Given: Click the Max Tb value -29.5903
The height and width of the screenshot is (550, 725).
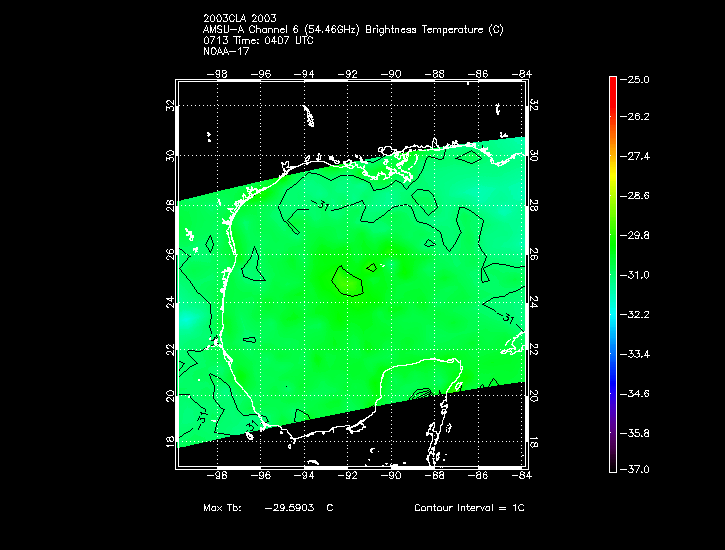Looking at the screenshot, I should point(289,507).
